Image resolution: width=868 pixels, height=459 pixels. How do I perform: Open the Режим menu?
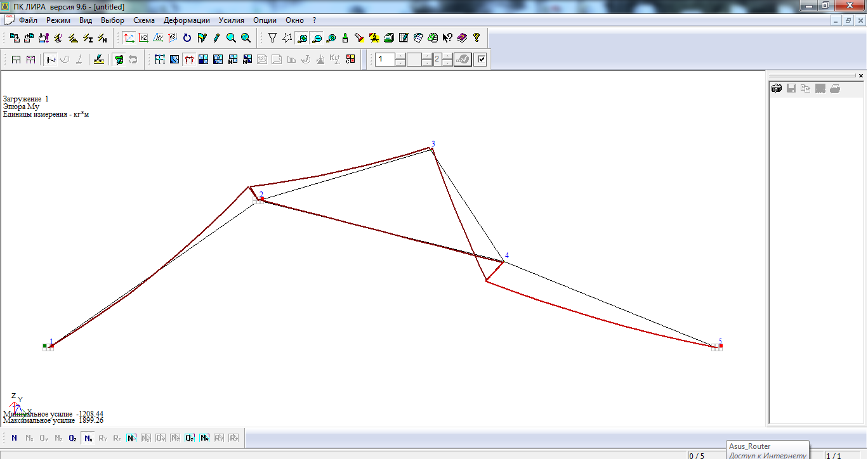click(x=58, y=20)
